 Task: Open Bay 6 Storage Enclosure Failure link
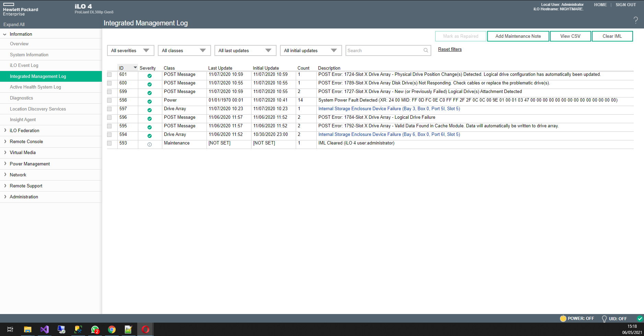[x=389, y=135]
